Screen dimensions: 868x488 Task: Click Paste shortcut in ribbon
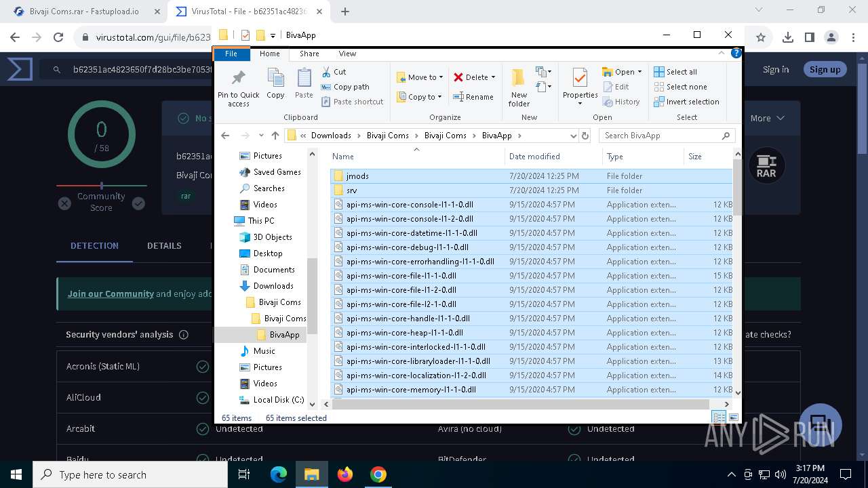(352, 102)
